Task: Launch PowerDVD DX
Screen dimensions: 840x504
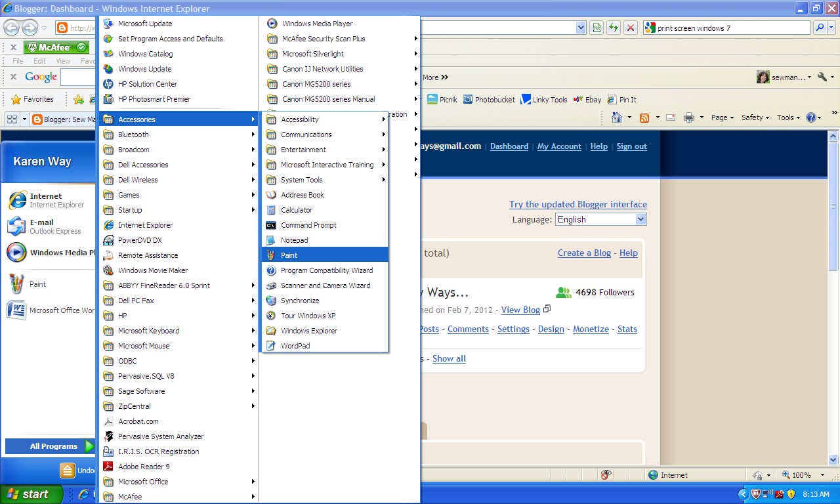Action: pyautogui.click(x=178, y=240)
